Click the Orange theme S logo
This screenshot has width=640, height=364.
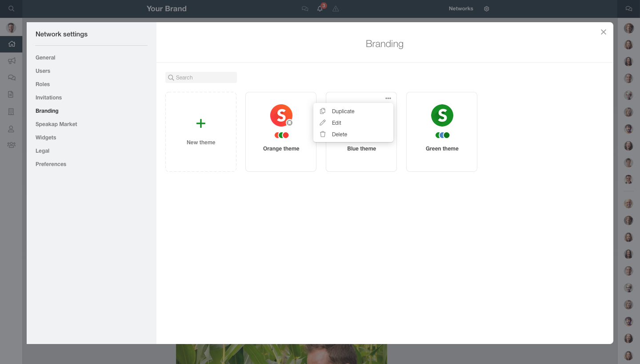coord(281,115)
